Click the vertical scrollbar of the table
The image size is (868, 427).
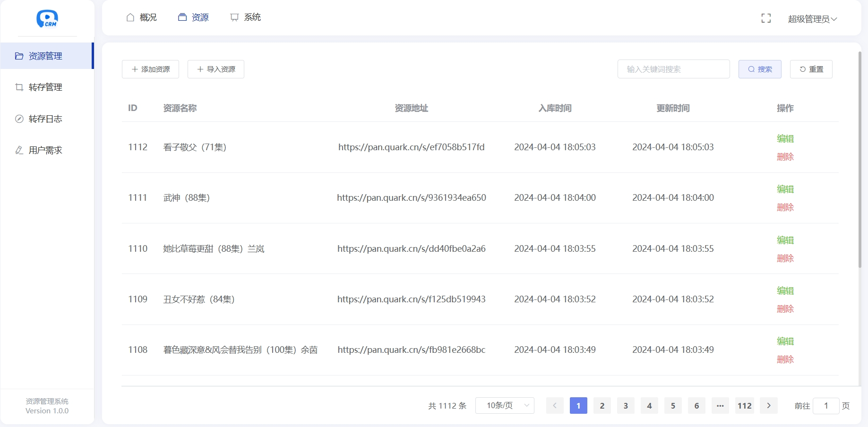click(859, 161)
